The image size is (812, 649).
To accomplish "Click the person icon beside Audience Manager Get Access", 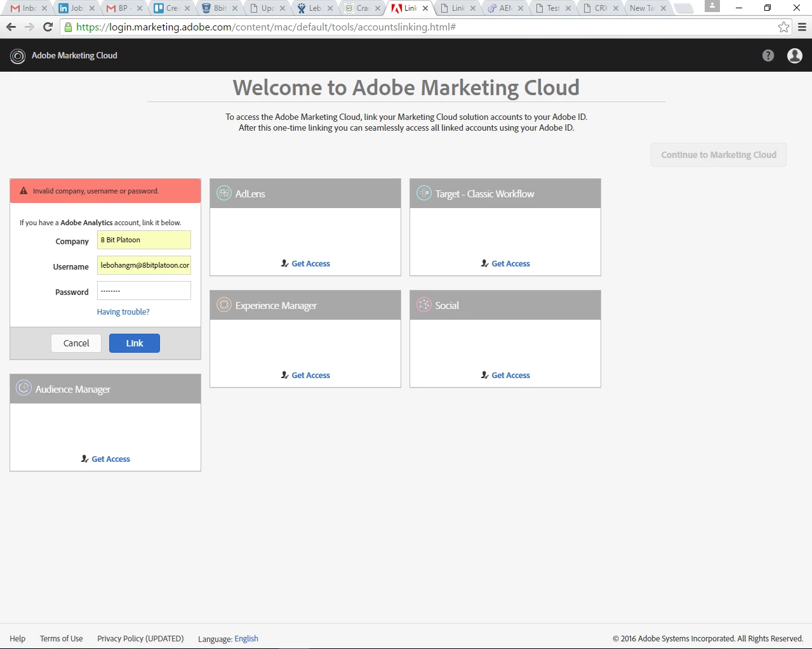I will tap(85, 459).
